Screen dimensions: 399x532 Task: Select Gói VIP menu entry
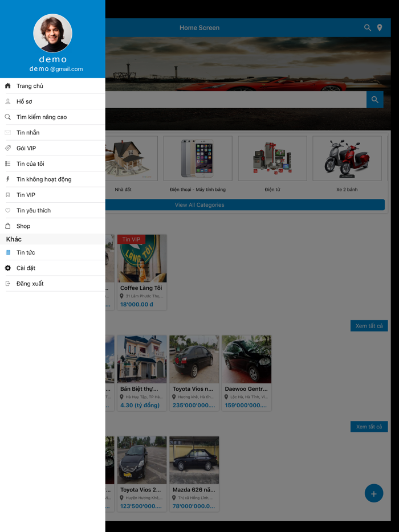(52, 148)
